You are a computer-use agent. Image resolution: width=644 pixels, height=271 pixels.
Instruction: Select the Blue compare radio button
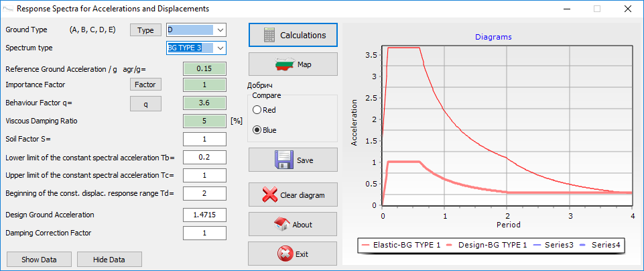[x=256, y=130]
